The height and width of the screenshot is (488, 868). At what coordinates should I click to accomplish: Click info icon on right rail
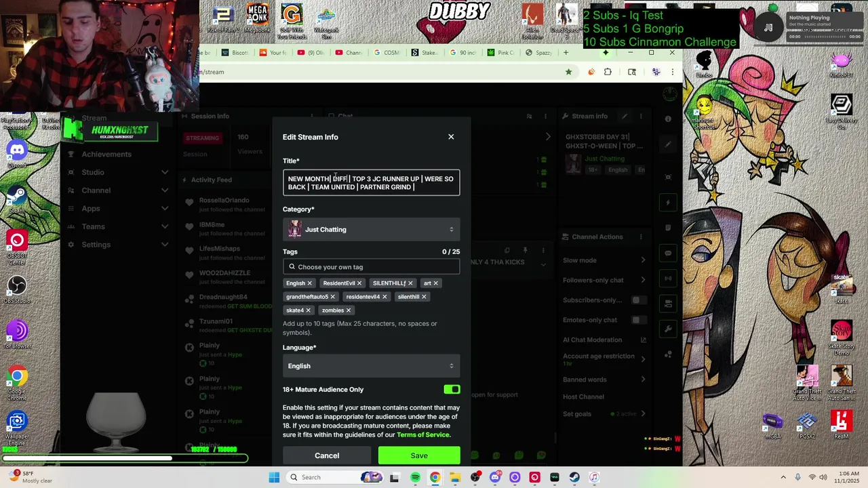coord(668,119)
